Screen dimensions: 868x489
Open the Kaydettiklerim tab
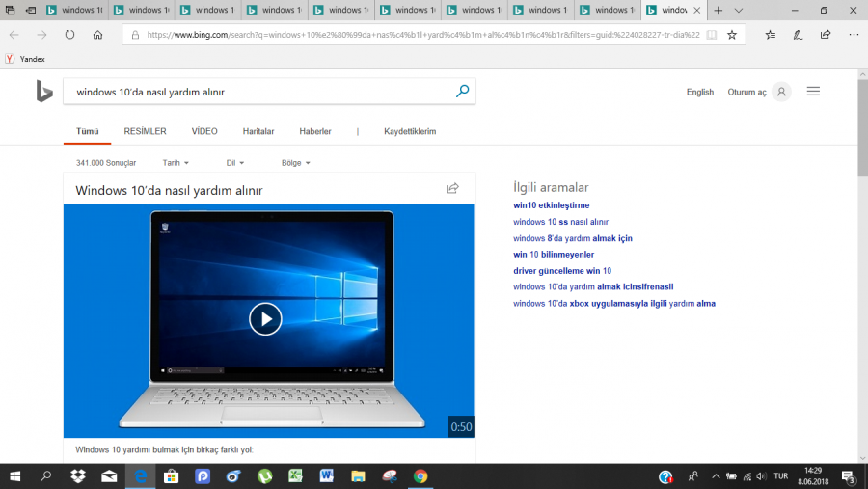[410, 131]
